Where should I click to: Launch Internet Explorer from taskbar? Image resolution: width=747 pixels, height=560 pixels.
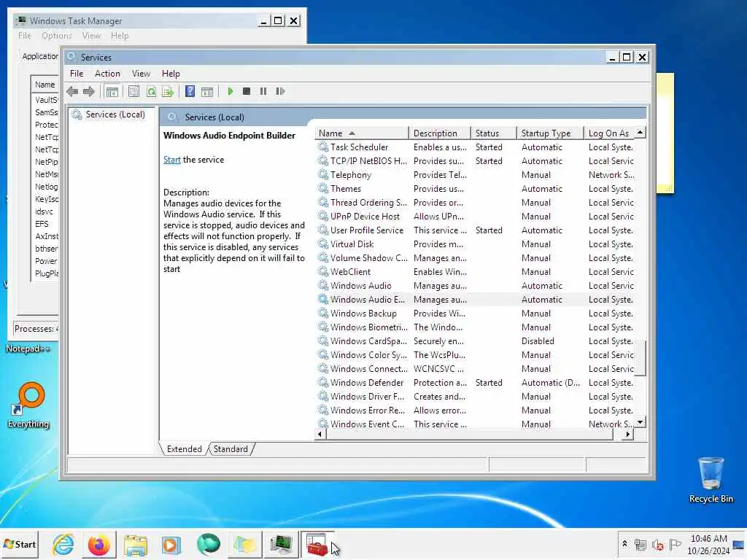63,545
